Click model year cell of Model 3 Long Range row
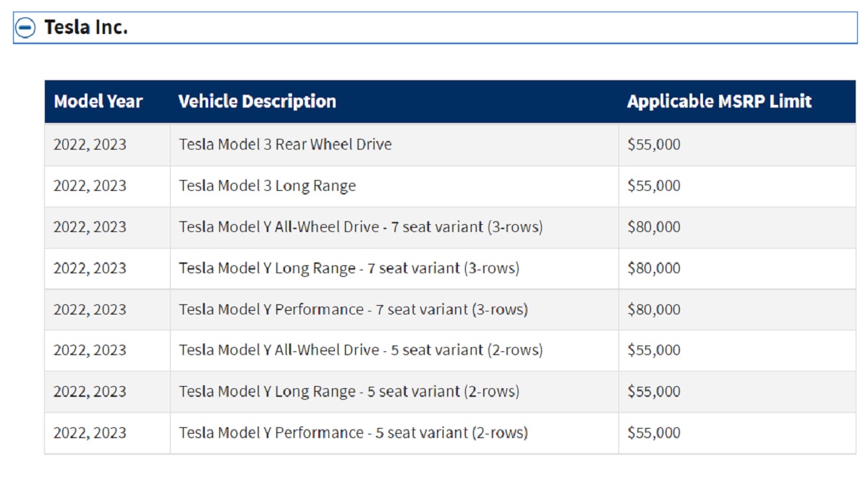 click(90, 186)
